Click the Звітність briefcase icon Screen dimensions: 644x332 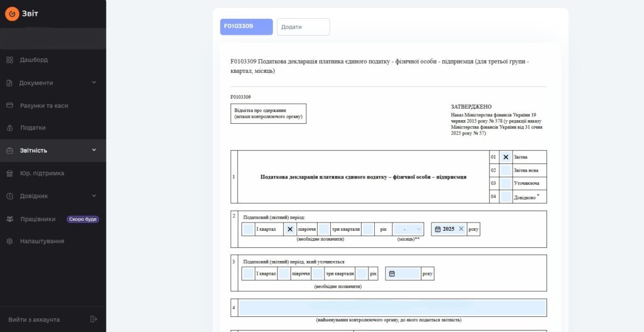(10, 151)
